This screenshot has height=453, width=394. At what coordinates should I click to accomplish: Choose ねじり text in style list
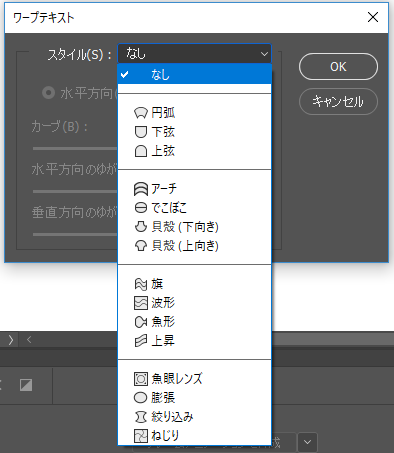[165, 436]
